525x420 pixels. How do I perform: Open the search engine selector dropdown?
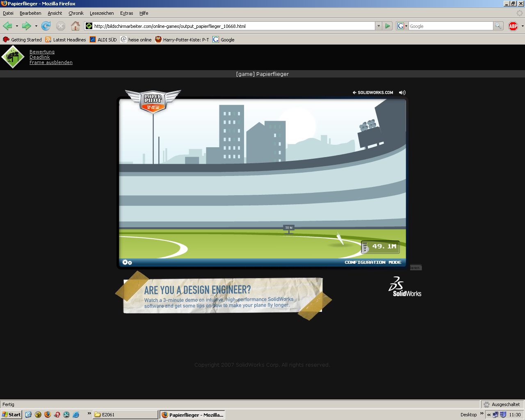click(x=402, y=26)
